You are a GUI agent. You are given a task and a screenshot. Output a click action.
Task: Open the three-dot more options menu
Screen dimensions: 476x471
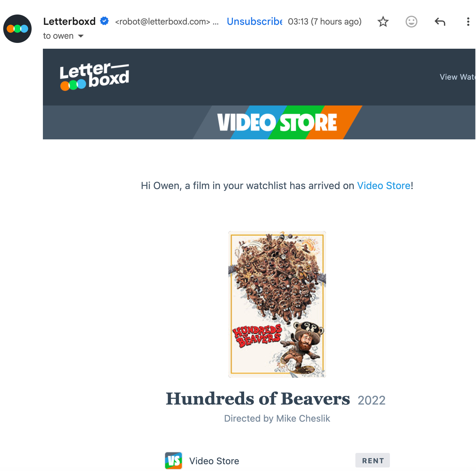468,22
